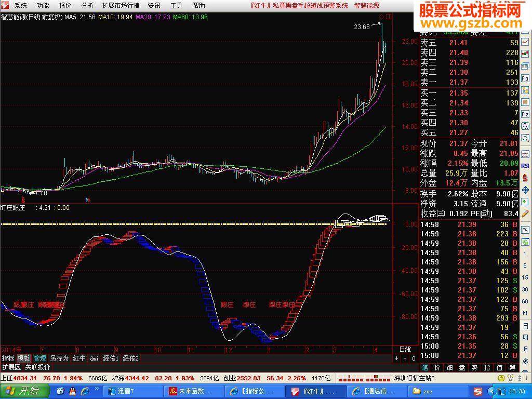Screen dimensions: 532x399
Task: Open Internet Explorer from quick launch
Action: (85, 392)
